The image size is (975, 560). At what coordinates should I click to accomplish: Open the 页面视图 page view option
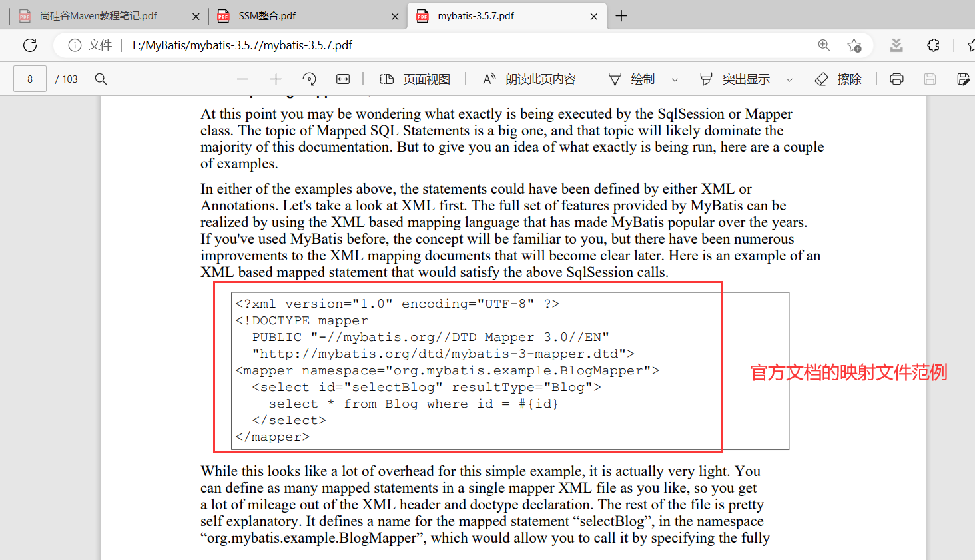(415, 79)
